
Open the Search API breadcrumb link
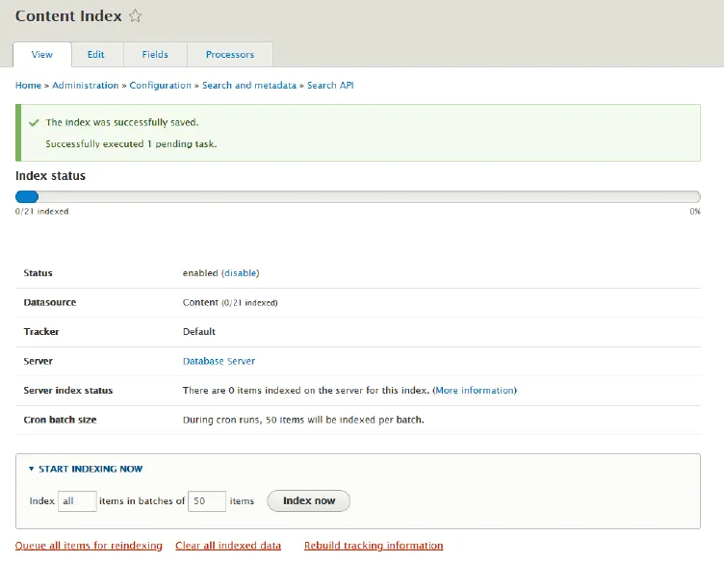pos(330,86)
